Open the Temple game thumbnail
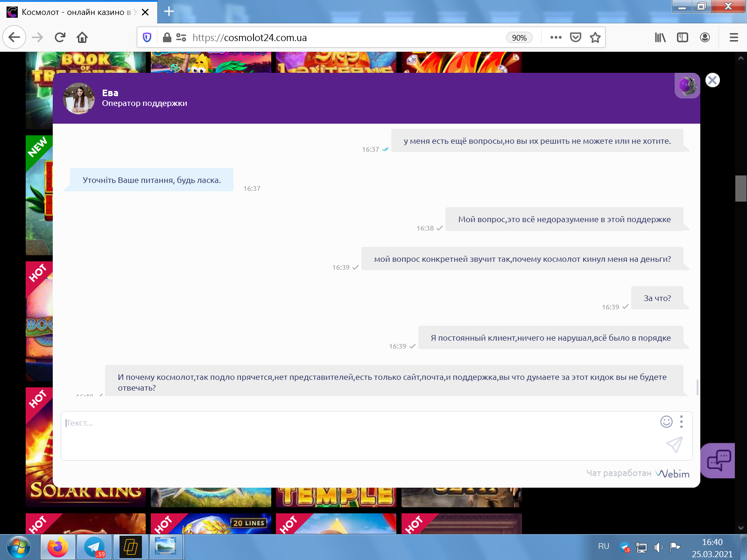747x560 pixels. (x=336, y=497)
